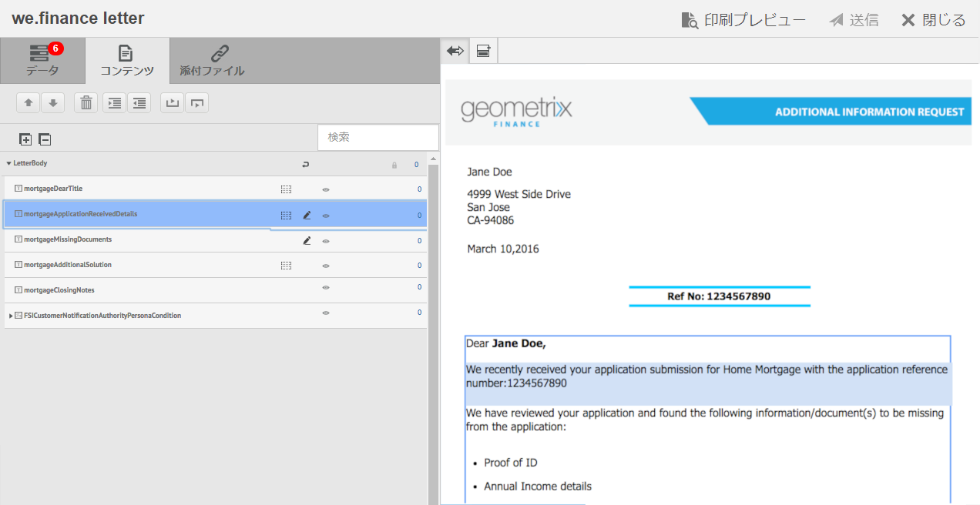Image resolution: width=980 pixels, height=505 pixels.
Task: Click the content list vertical scrollbar
Action: pyautogui.click(x=432, y=334)
